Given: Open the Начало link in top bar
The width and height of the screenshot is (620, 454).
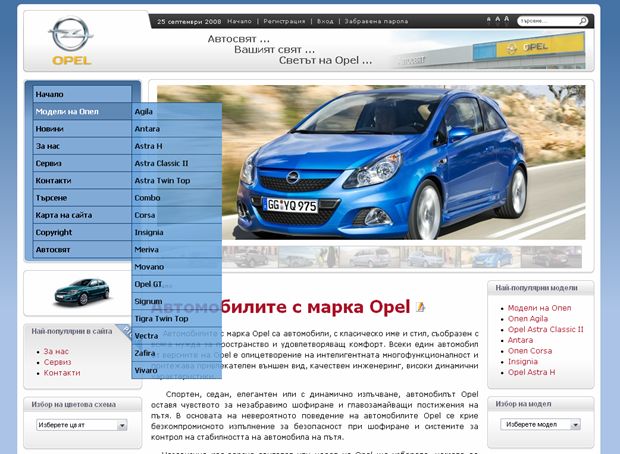Looking at the screenshot, I should pyautogui.click(x=239, y=21).
